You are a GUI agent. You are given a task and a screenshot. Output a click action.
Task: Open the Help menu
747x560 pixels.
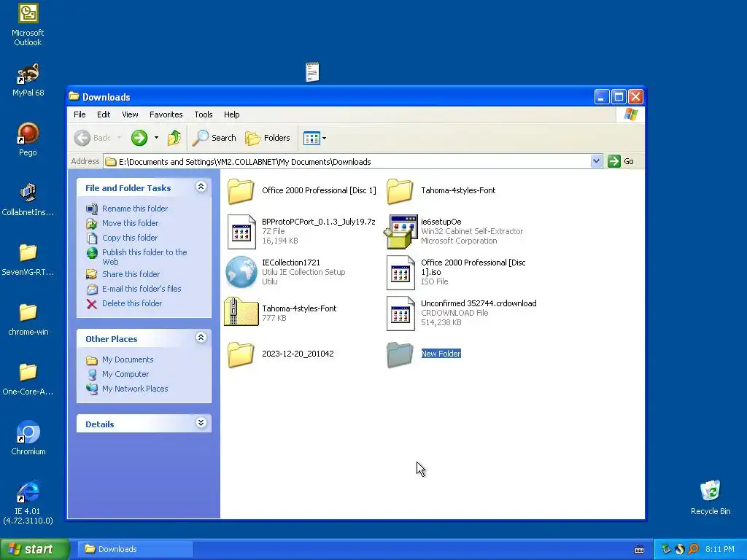point(231,114)
